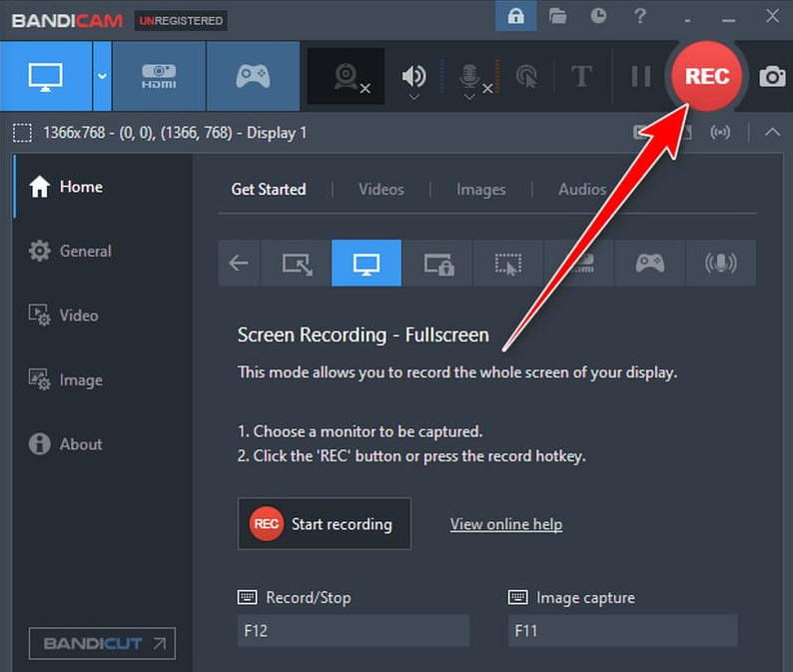Click Image capture hotkey field F11
The image size is (793, 672).
click(x=622, y=630)
